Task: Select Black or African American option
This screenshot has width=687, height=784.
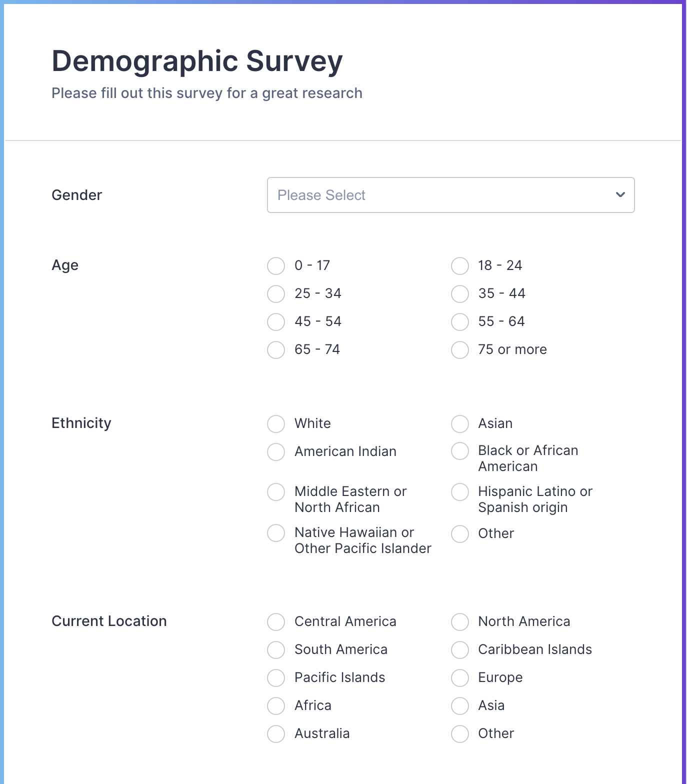Action: 460,451
